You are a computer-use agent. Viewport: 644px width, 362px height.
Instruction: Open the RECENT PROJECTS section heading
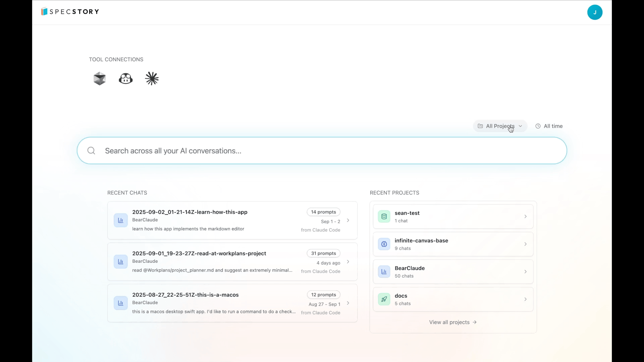click(x=394, y=192)
